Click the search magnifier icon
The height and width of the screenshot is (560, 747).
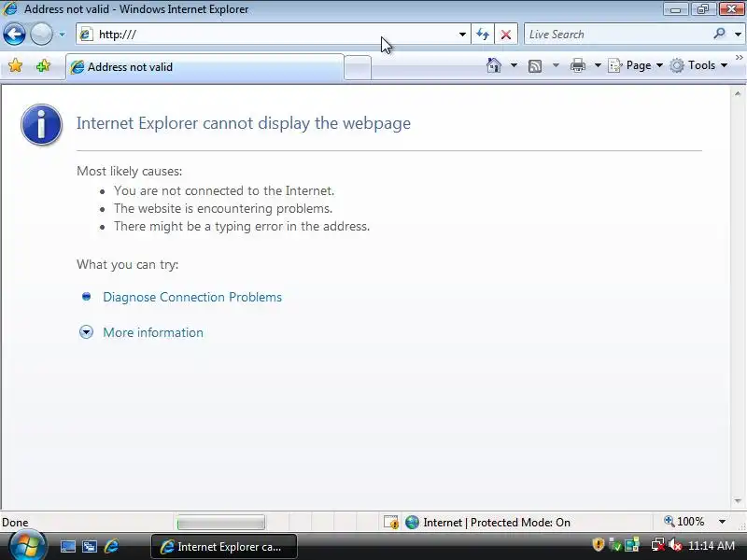(x=719, y=34)
